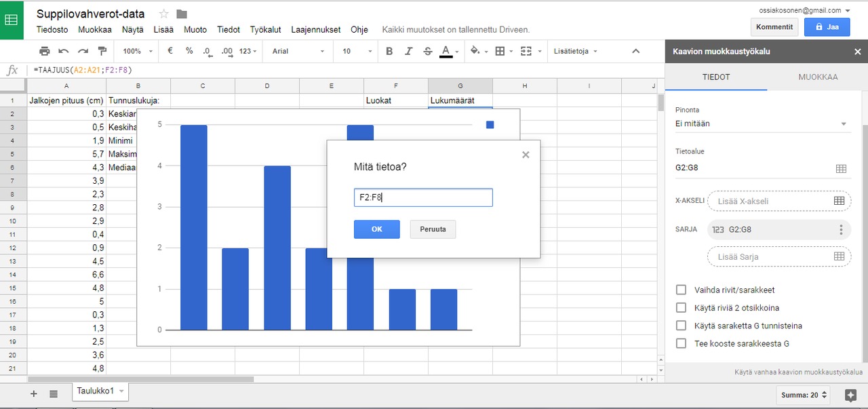Image resolution: width=868 pixels, height=409 pixels.
Task: Redo the last action
Action: [x=83, y=51]
